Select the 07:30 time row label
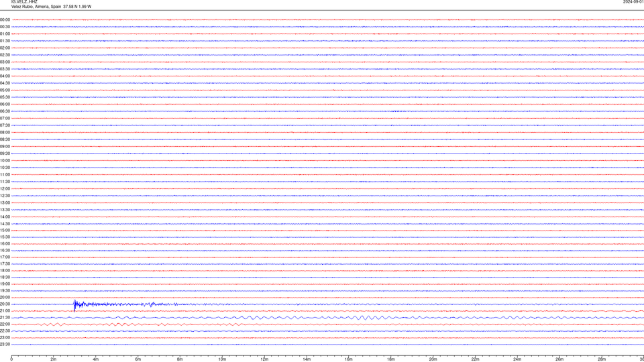Screen dimensions: 644x362 (x=5, y=125)
